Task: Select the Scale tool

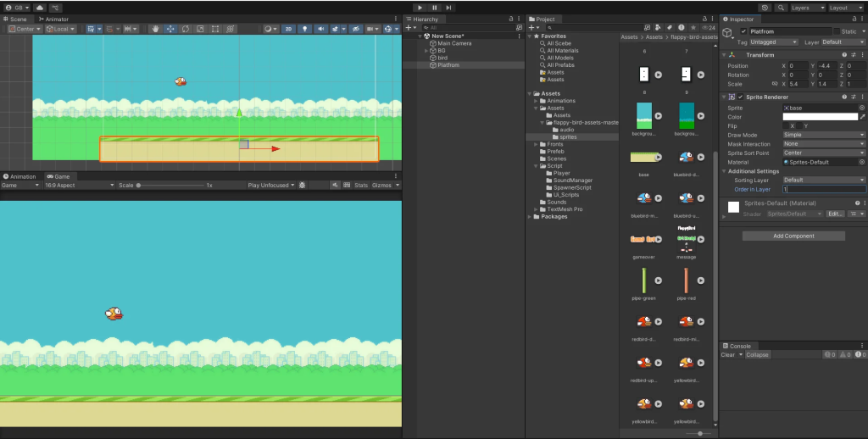Action: [200, 29]
